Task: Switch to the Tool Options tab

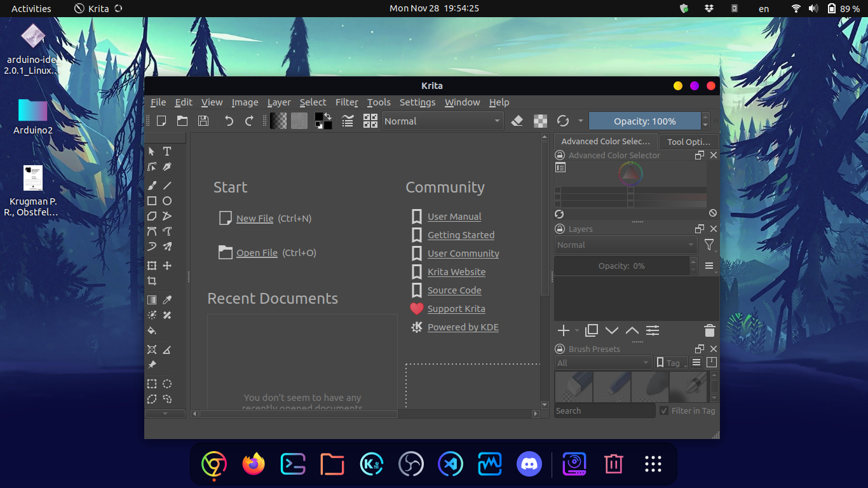Action: (689, 141)
